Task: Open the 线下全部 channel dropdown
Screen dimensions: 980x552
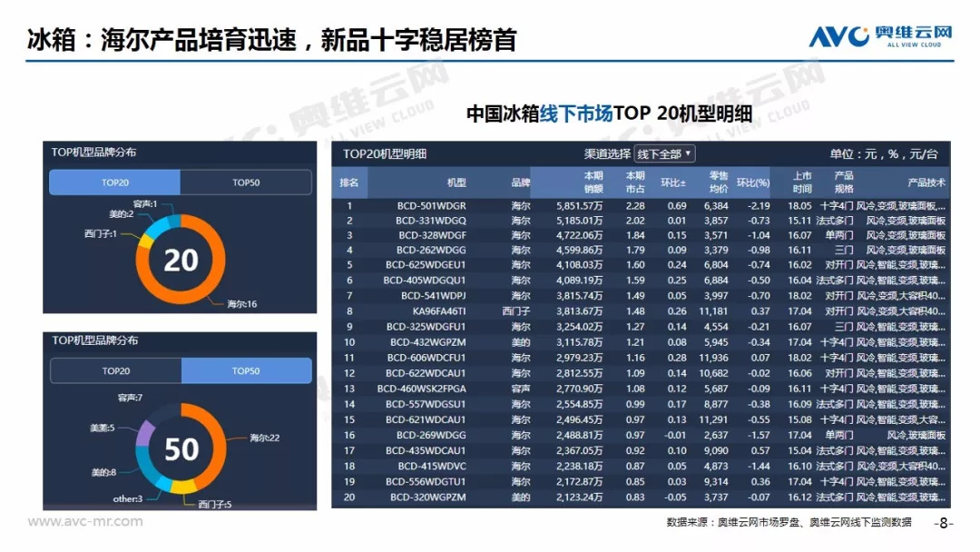Action: click(664, 153)
